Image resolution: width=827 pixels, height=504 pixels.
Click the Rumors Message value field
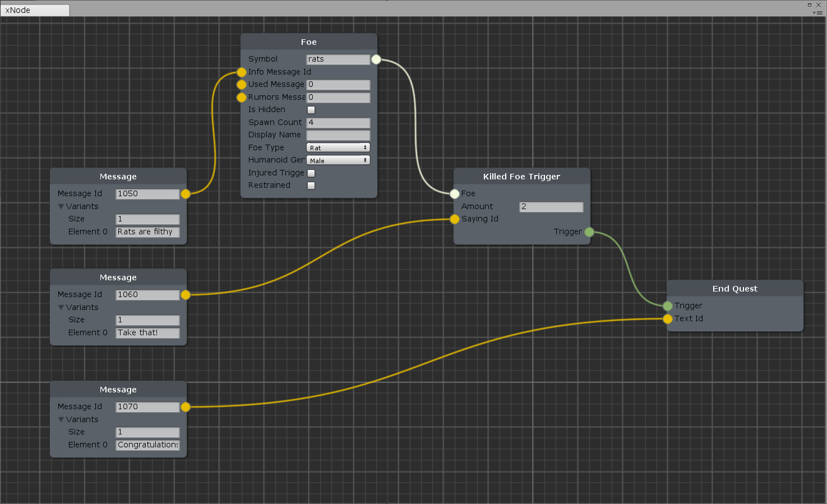click(338, 98)
